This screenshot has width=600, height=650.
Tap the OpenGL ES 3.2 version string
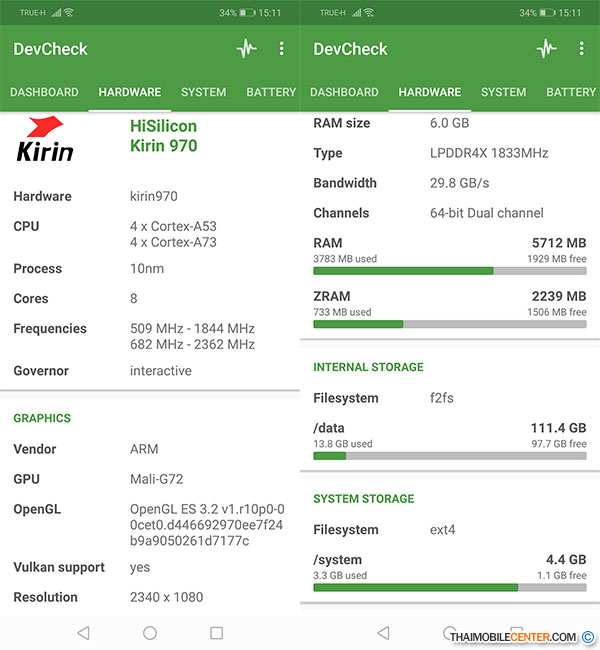click(207, 525)
